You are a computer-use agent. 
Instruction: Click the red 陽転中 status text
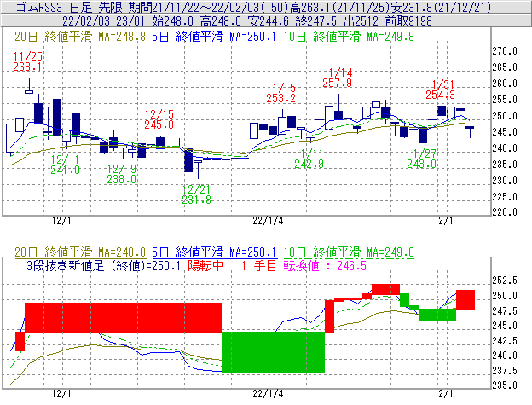click(x=205, y=265)
